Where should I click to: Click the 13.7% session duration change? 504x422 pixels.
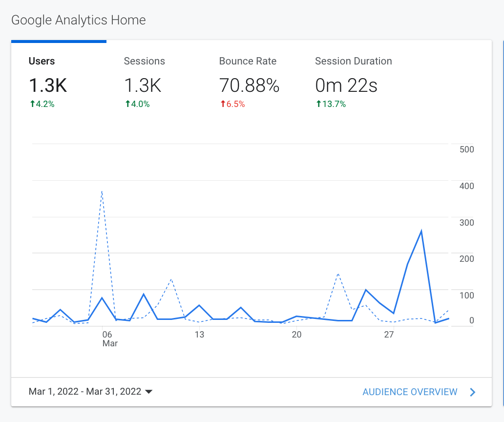pyautogui.click(x=331, y=104)
